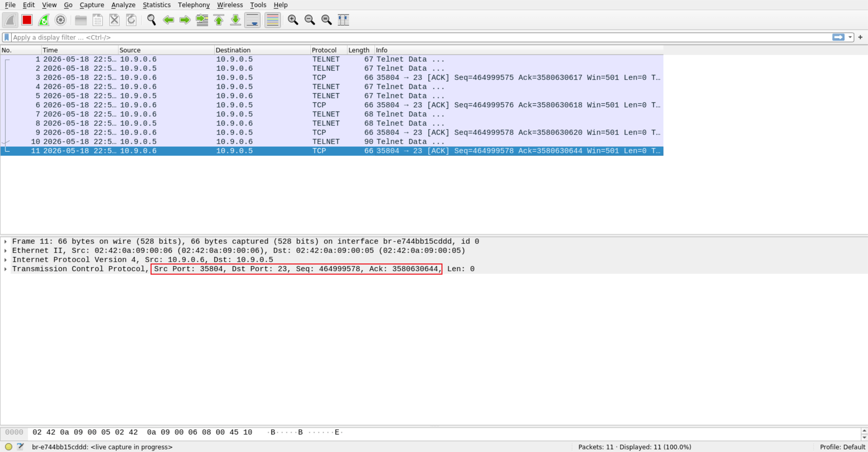
Task: Reload this capture file icon
Action: (131, 20)
